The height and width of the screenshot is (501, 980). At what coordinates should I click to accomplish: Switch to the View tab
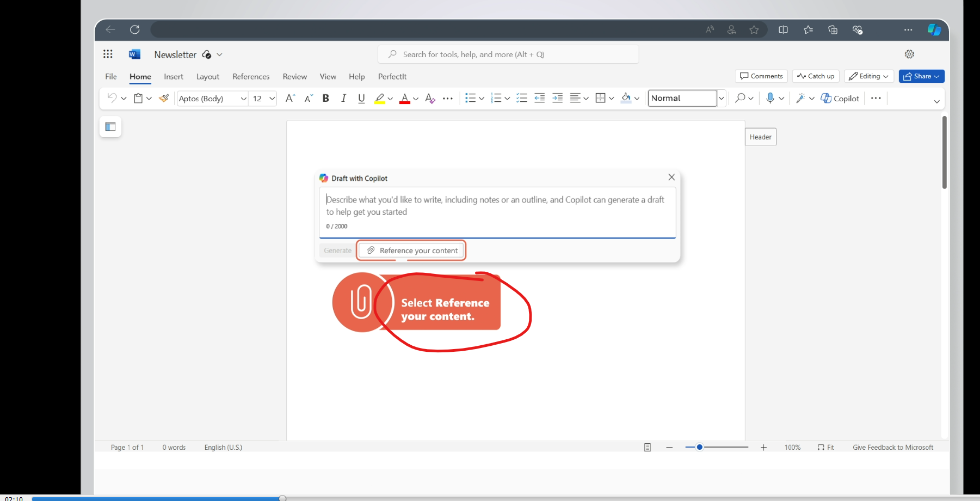pyautogui.click(x=328, y=76)
